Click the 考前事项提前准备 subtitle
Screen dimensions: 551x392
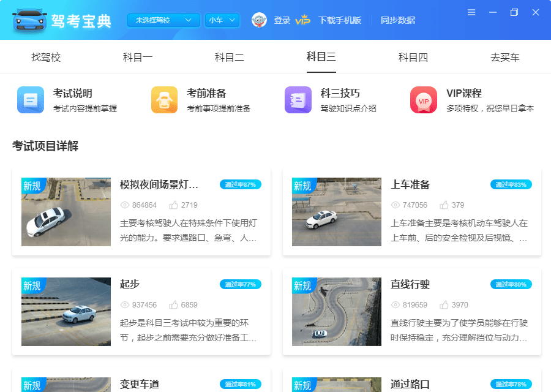tap(219, 108)
